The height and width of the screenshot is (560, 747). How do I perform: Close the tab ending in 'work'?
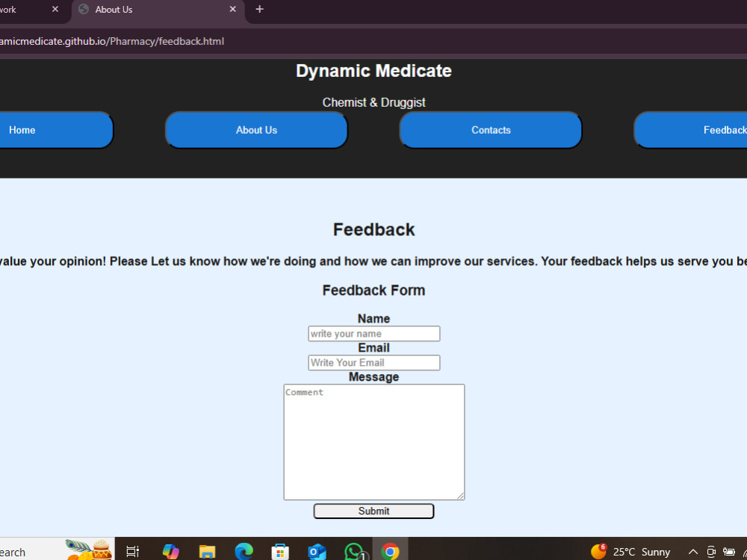point(55,9)
